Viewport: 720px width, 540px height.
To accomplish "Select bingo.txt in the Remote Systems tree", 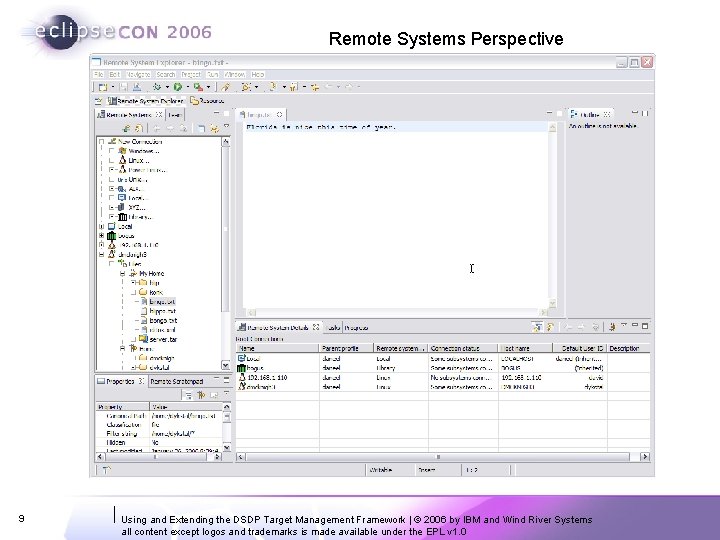I will tap(162, 302).
